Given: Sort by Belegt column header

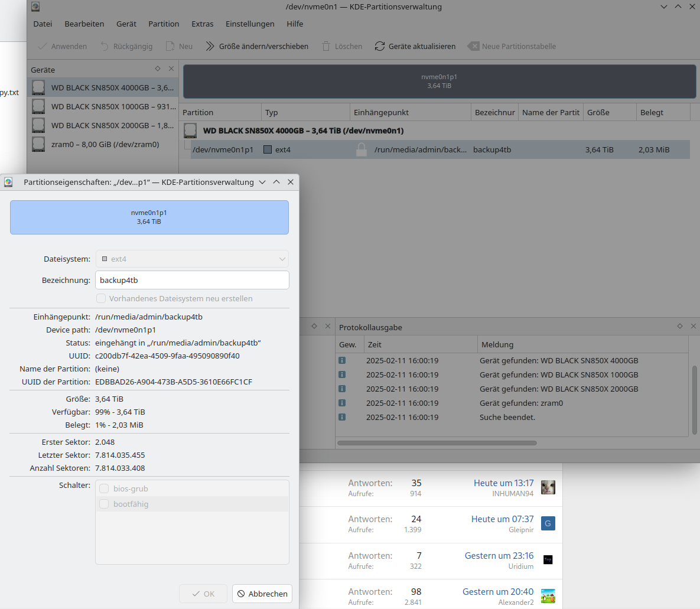Looking at the screenshot, I should 663,112.
